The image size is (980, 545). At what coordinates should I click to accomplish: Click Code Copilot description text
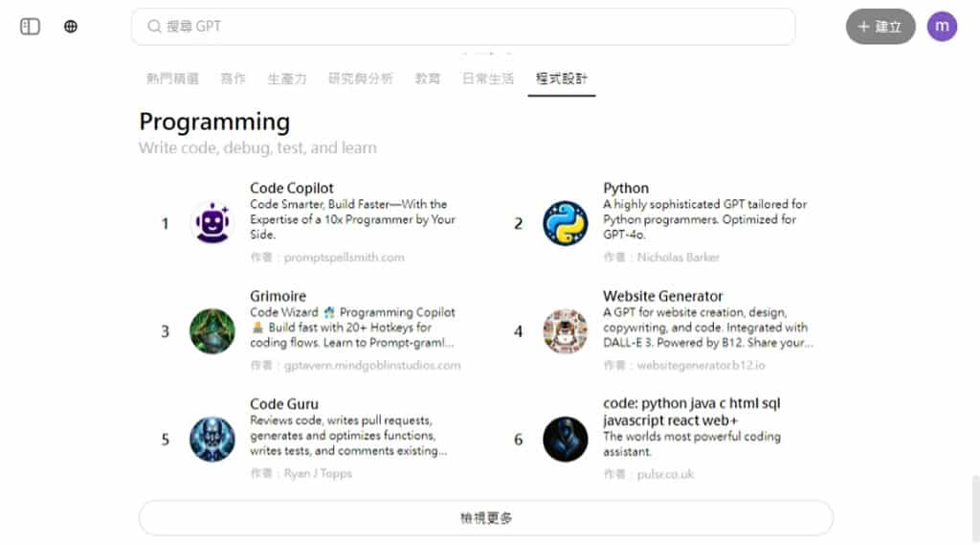(x=352, y=219)
